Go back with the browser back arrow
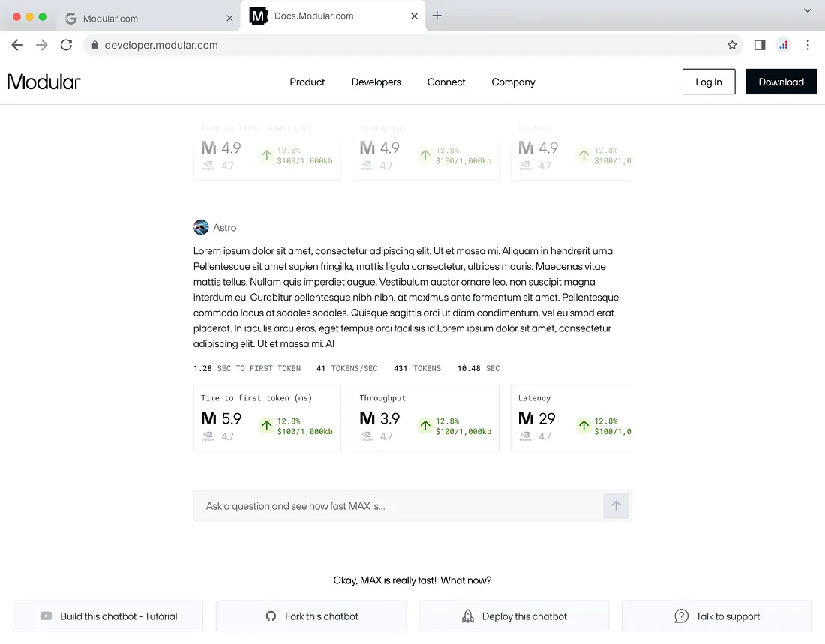 coord(17,45)
